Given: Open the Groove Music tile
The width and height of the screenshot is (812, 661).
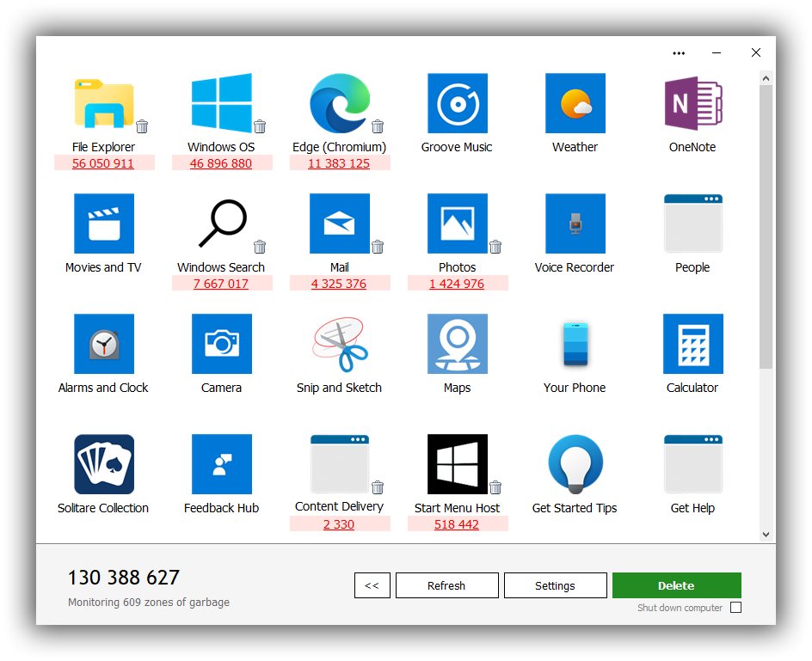Looking at the screenshot, I should [458, 103].
